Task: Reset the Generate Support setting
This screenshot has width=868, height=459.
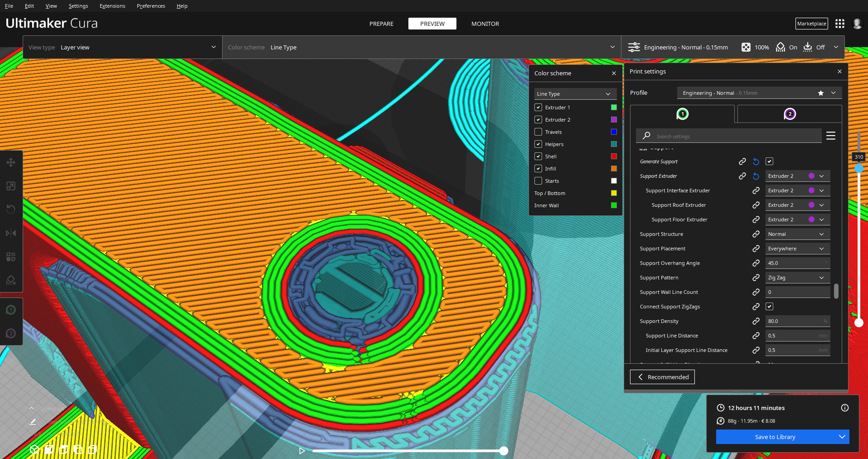Action: tap(756, 161)
